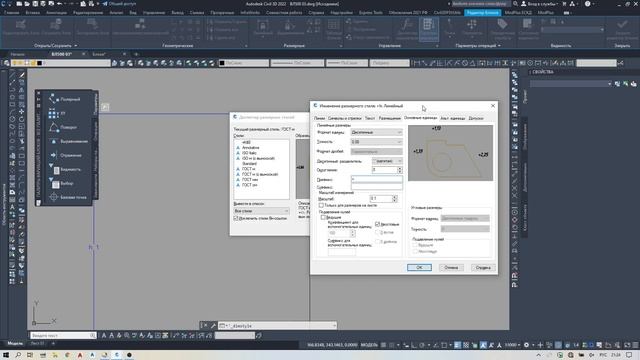
Task: Click the close command line X icon
Action: click(x=205, y=326)
